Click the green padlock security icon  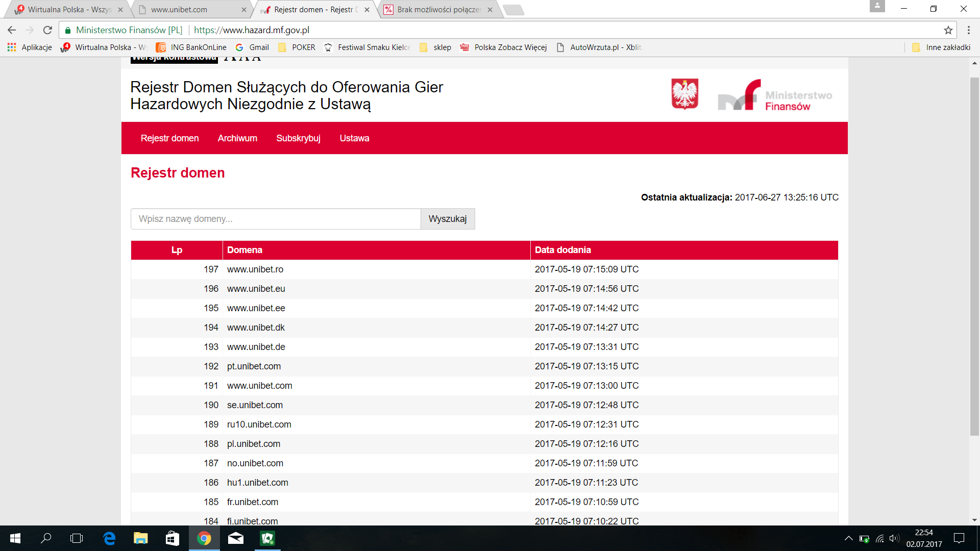tap(68, 30)
